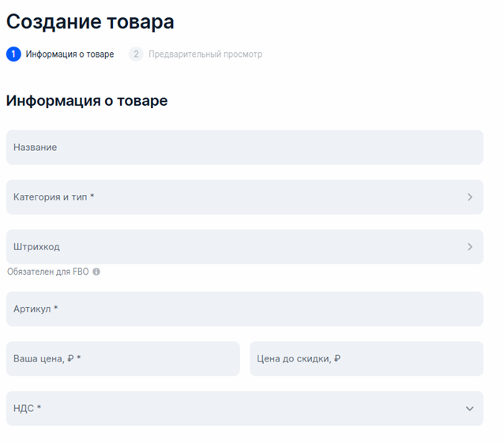Viewport: 504px width, 442px height.
Task: Open the НДС dropdown list
Action: 237,409
